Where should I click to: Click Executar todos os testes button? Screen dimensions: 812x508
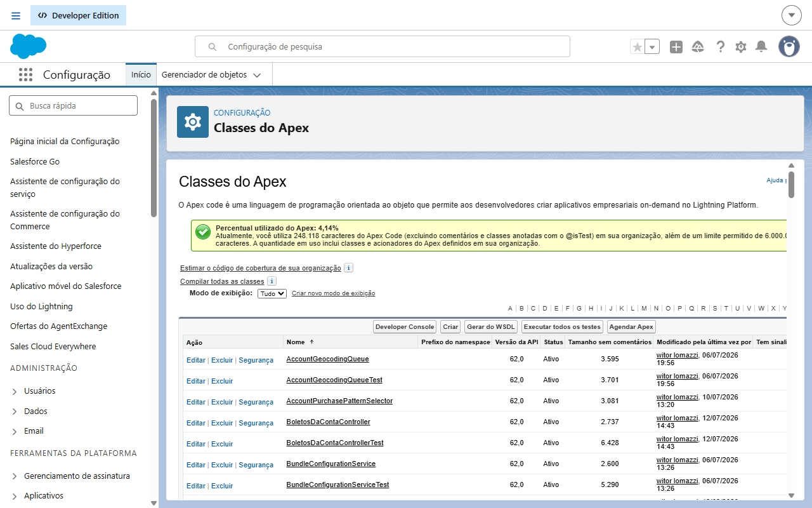562,327
